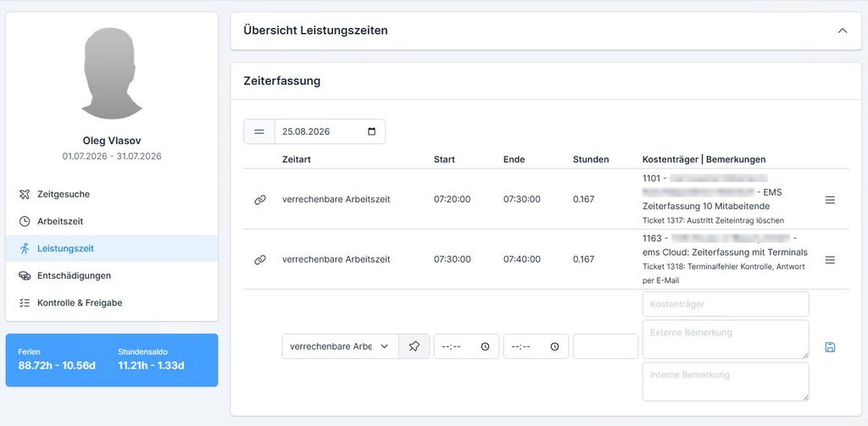Viewport: 868px width, 426px height.
Task: Click the clock icon in Ende time field
Action: pyautogui.click(x=554, y=346)
